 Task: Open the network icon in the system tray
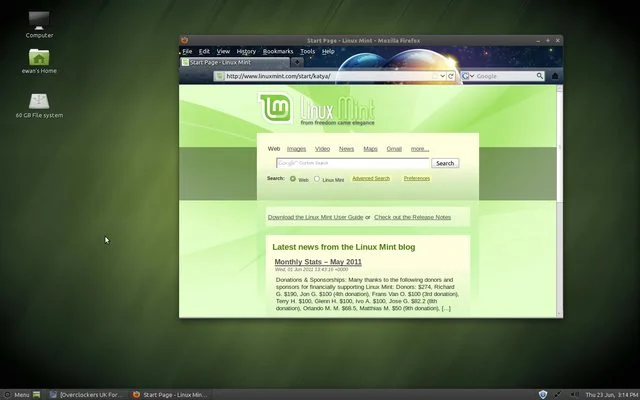[x=558, y=394]
